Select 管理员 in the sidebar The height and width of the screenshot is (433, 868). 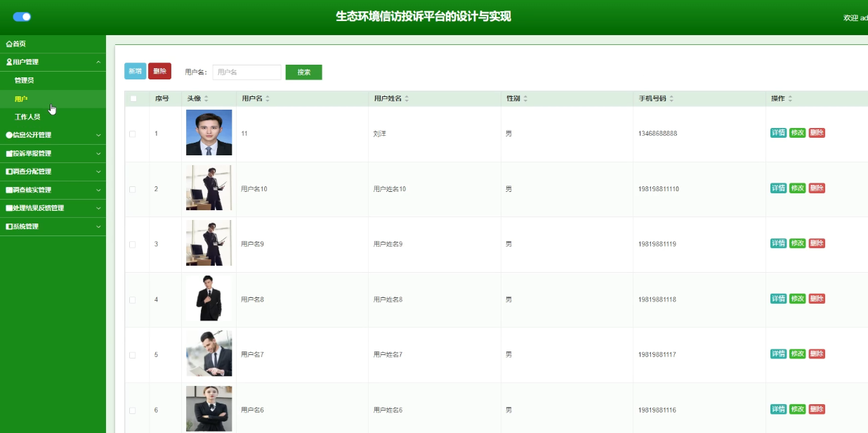pos(25,80)
